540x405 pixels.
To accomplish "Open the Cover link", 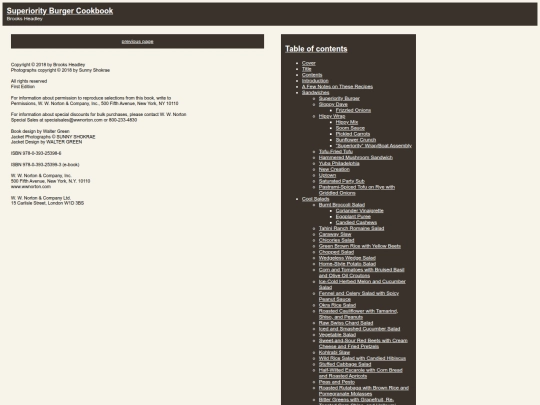I will 309,63.
